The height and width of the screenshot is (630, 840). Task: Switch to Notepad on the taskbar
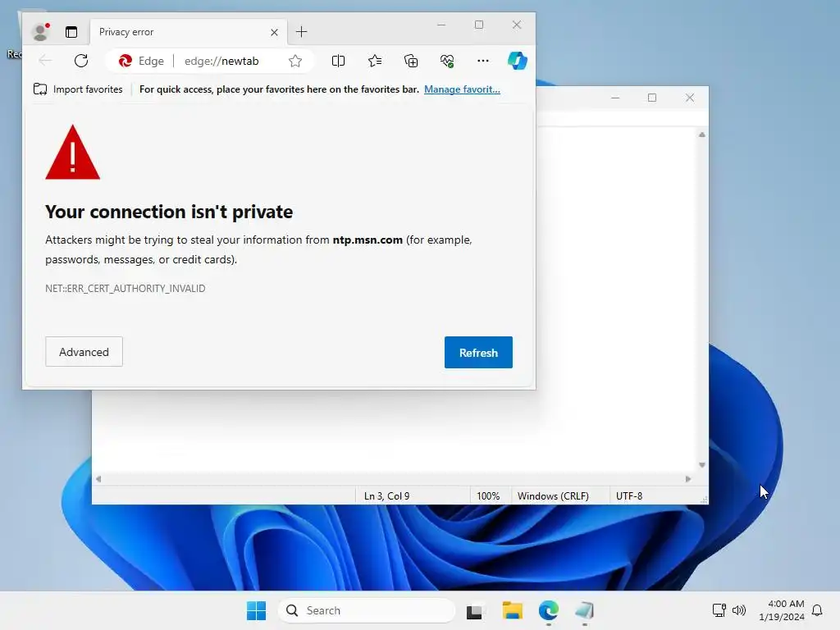[584, 610]
